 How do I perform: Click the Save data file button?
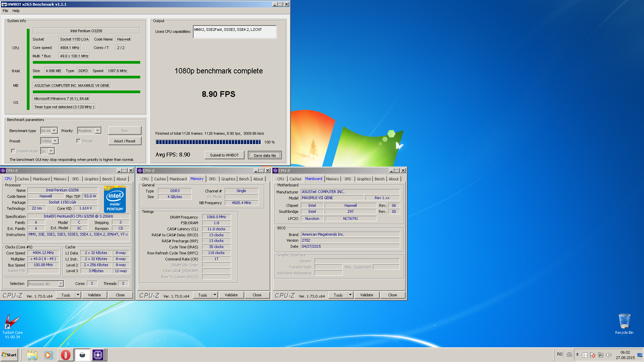tap(265, 155)
